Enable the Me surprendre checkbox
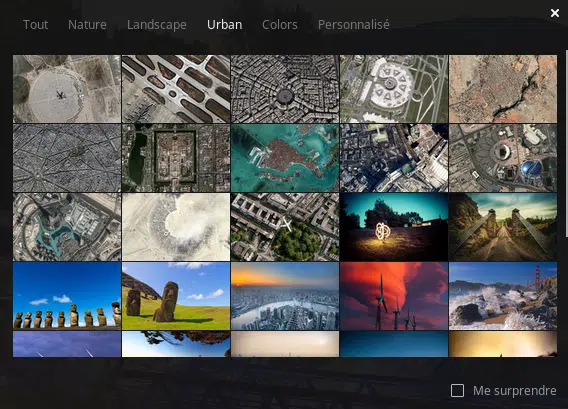The width and height of the screenshot is (568, 409). click(457, 391)
